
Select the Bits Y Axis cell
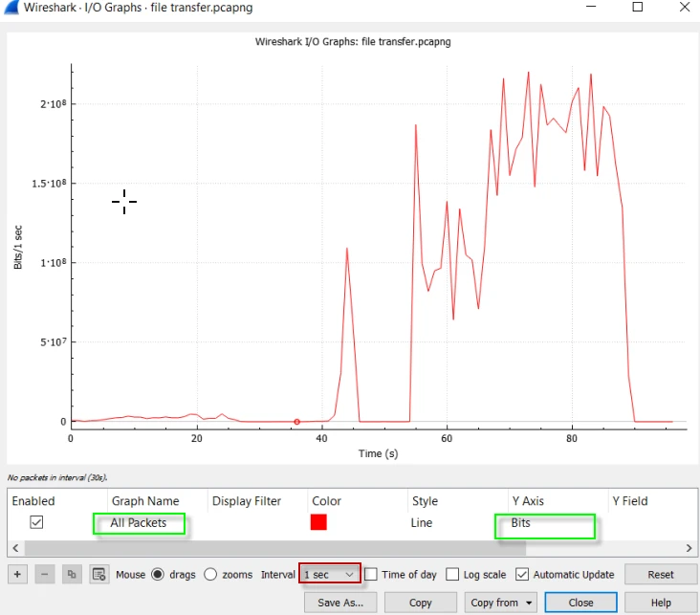click(x=543, y=523)
